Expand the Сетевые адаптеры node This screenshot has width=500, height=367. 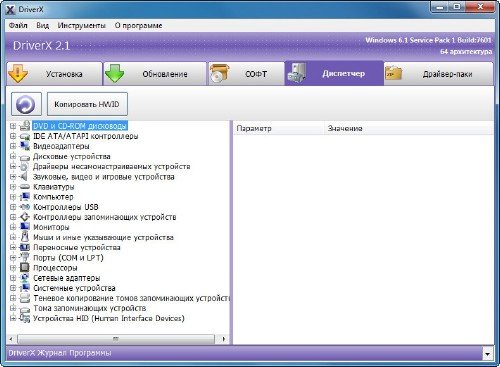pyautogui.click(x=13, y=278)
